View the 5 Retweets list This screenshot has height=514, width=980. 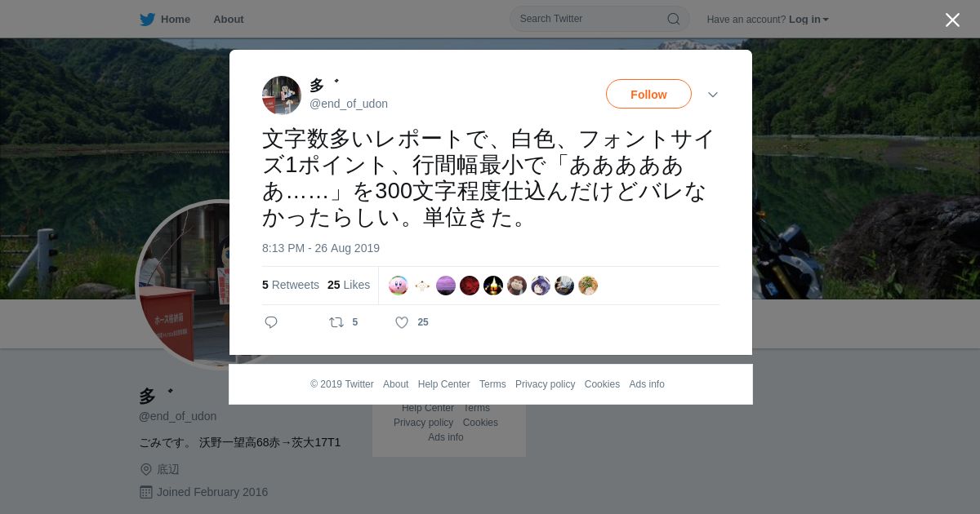point(291,285)
